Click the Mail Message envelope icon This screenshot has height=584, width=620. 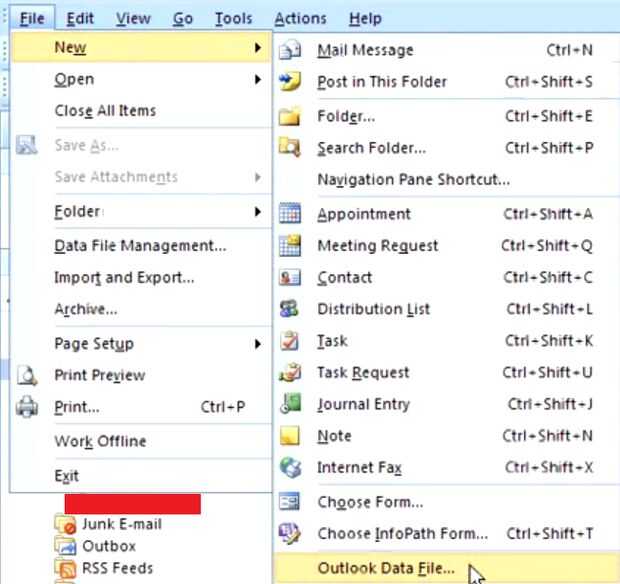pos(290,50)
